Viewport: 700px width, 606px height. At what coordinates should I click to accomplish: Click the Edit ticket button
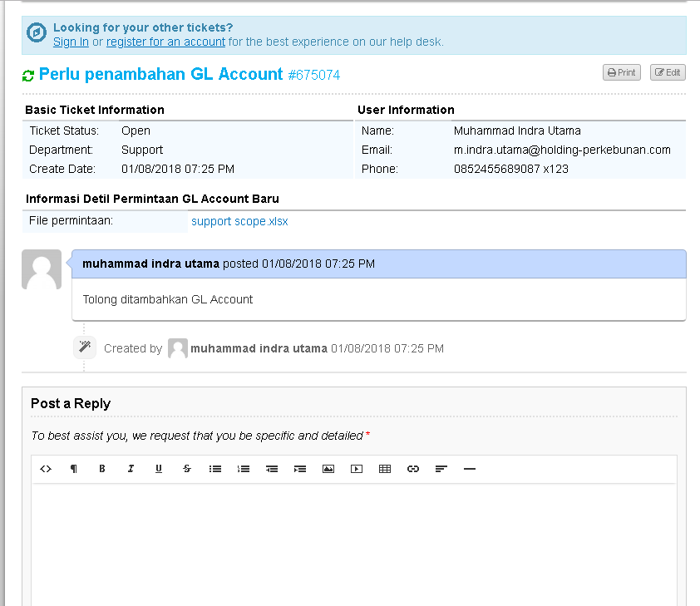coord(668,72)
